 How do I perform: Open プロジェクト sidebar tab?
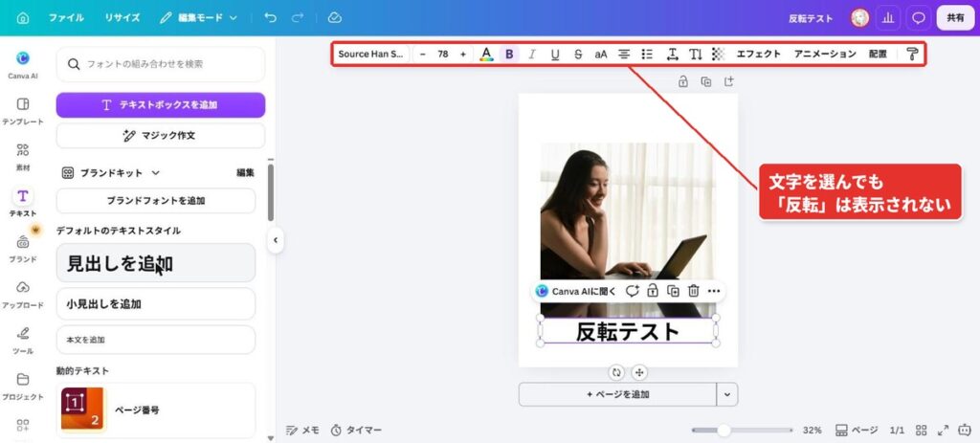tap(23, 387)
